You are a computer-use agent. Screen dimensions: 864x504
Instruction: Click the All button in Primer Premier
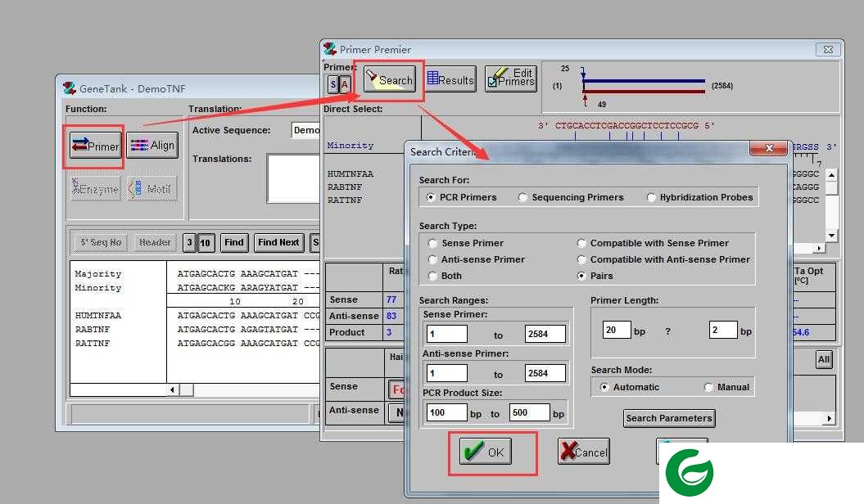click(x=824, y=359)
